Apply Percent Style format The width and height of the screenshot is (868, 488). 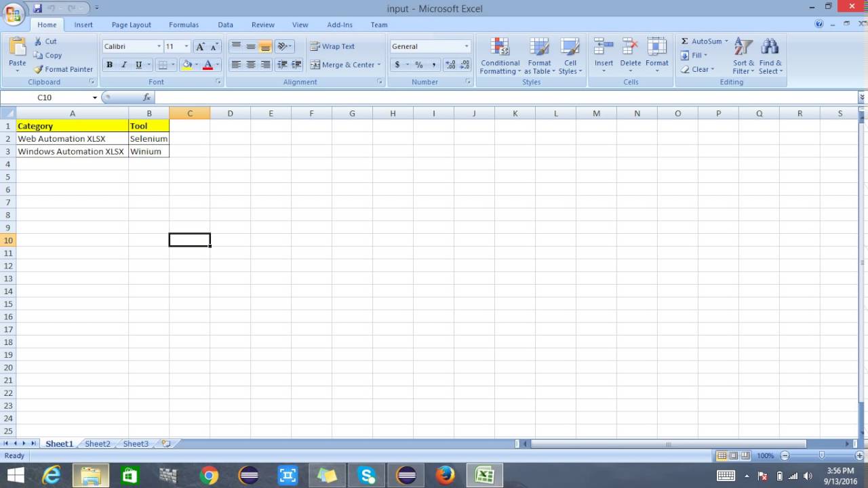coord(418,64)
